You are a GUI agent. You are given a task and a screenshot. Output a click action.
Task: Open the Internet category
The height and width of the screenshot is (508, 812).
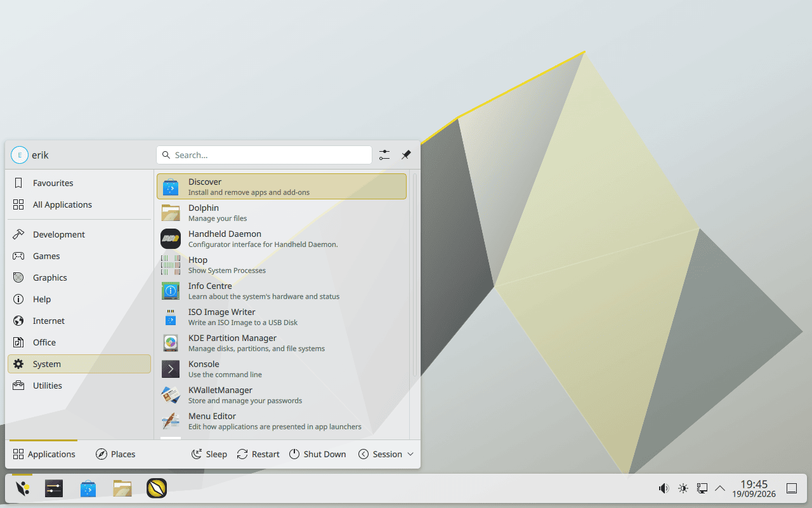tap(79, 321)
